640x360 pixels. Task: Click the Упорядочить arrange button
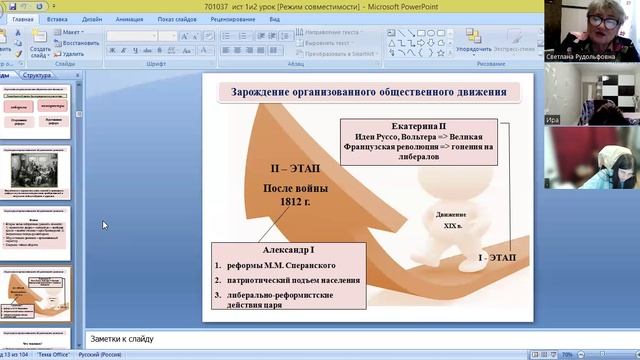point(473,41)
